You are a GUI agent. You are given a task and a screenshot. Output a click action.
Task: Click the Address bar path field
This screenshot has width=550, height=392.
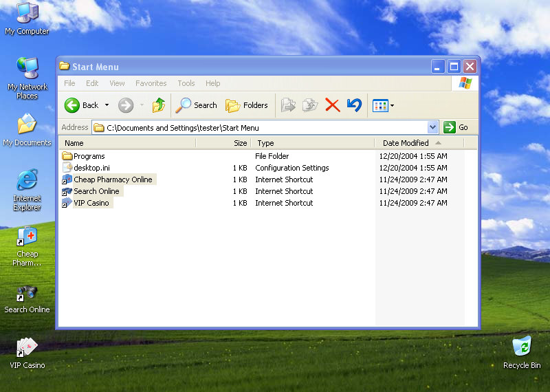click(x=265, y=127)
